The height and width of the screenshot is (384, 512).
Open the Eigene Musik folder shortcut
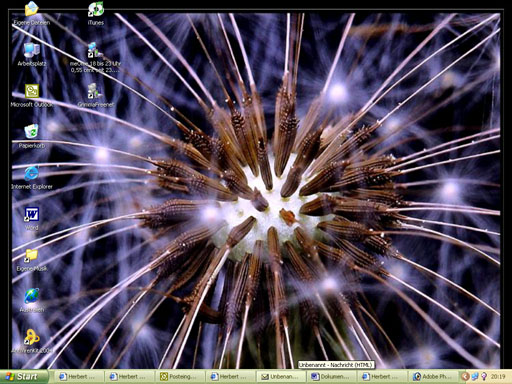[32, 259]
